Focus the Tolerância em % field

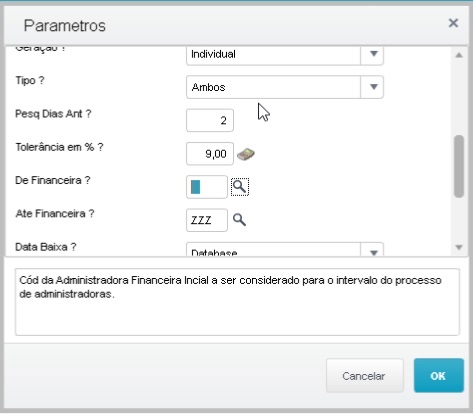[x=210, y=154]
